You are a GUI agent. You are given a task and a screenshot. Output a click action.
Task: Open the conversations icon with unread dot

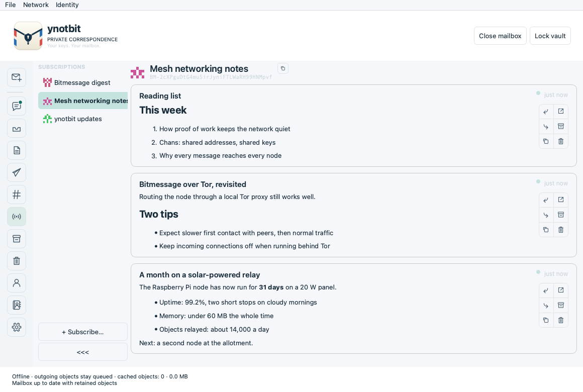coord(17,106)
